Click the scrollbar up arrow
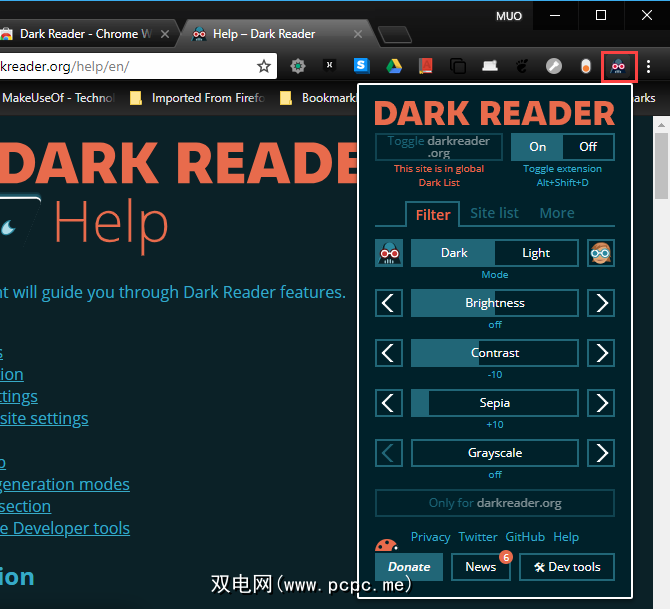 pyautogui.click(x=661, y=125)
